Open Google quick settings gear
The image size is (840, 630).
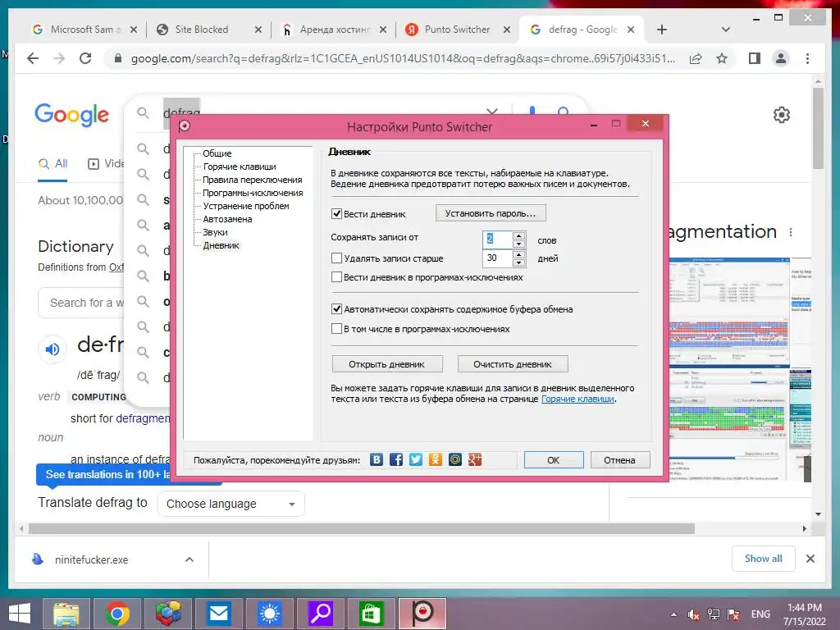click(782, 115)
